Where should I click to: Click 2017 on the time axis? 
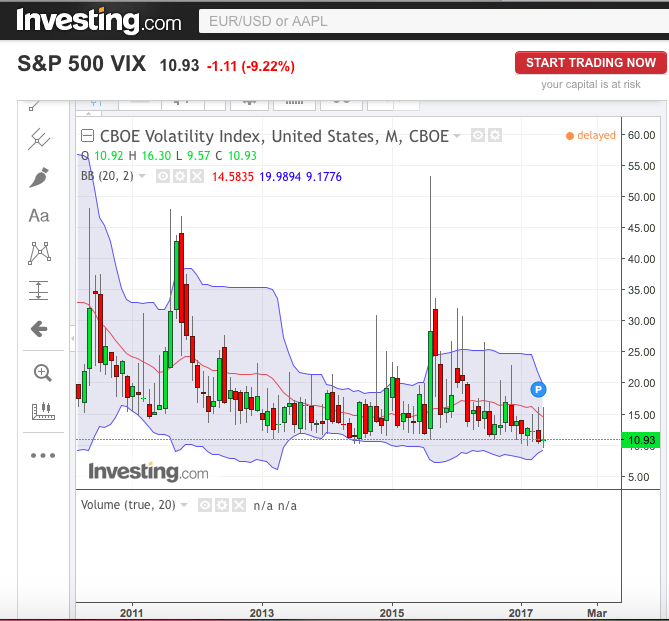(x=521, y=613)
